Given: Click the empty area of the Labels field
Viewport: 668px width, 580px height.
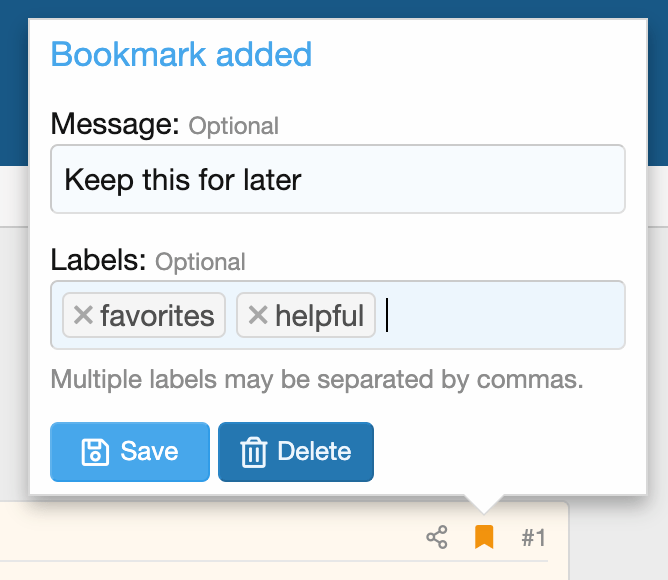Looking at the screenshot, I should point(500,316).
